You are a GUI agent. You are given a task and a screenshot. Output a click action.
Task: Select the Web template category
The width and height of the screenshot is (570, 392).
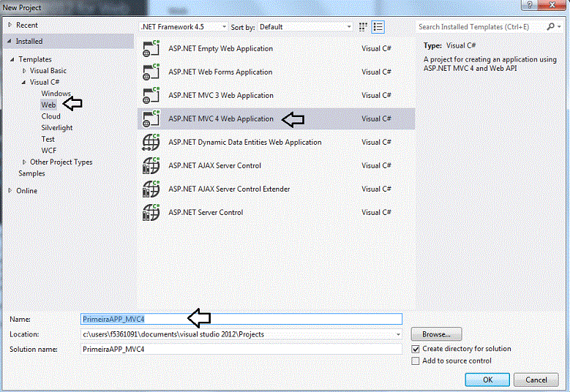click(48, 105)
